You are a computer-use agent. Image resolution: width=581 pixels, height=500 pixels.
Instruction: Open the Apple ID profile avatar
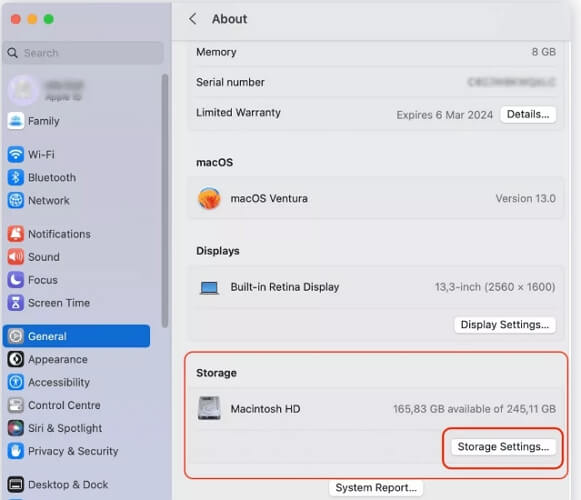point(23,90)
